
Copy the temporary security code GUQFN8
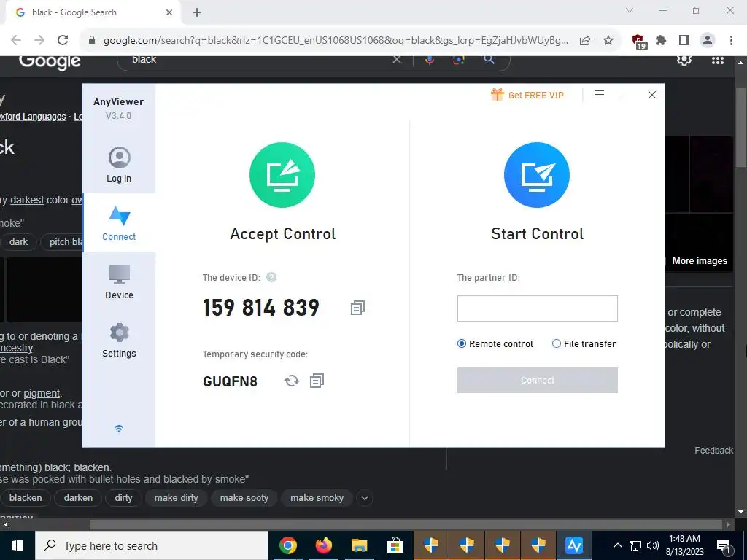(x=317, y=381)
